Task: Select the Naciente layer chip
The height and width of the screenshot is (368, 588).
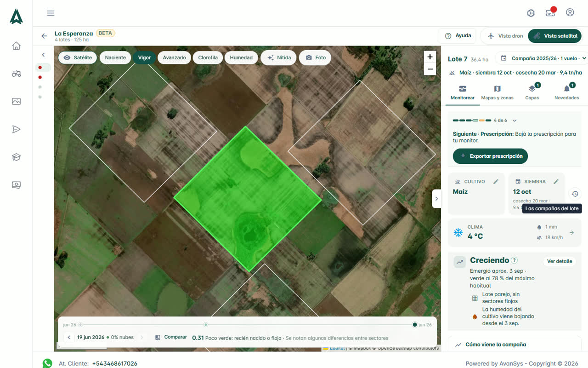Action: click(x=115, y=57)
